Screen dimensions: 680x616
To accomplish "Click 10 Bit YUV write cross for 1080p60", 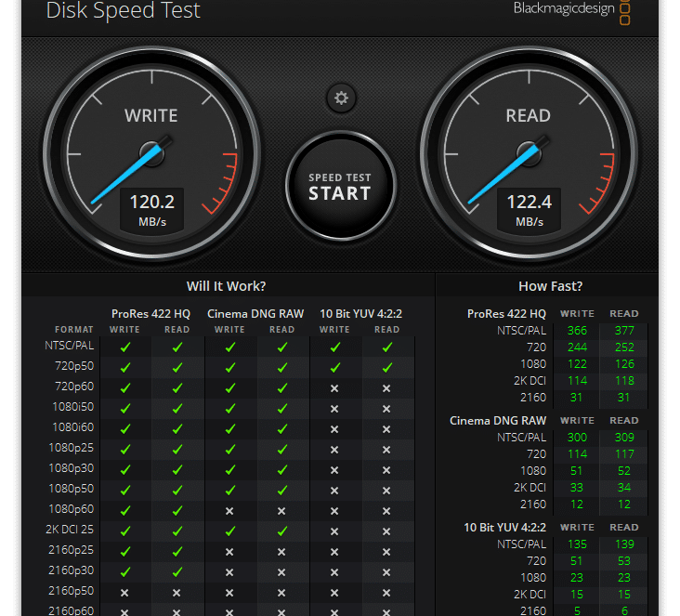I will click(x=334, y=511).
